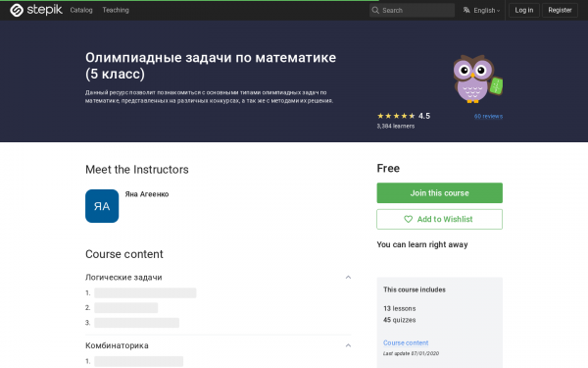Click the Комбинаторика section title
588x368 pixels.
[117, 345]
